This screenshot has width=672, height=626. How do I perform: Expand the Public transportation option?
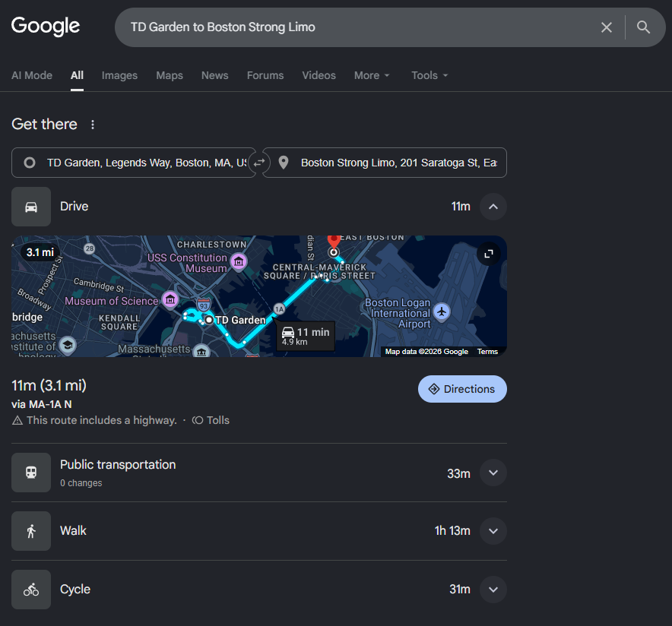coord(493,473)
